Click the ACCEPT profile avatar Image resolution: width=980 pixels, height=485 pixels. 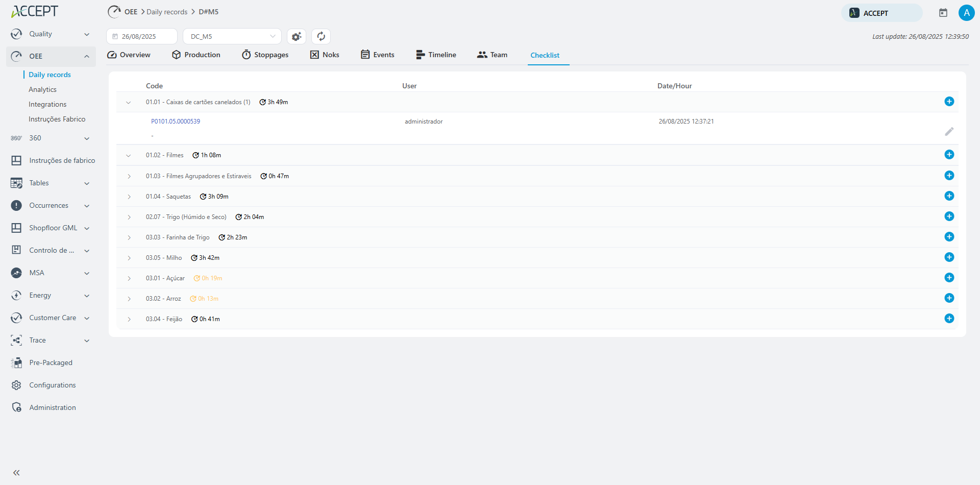click(x=967, y=13)
